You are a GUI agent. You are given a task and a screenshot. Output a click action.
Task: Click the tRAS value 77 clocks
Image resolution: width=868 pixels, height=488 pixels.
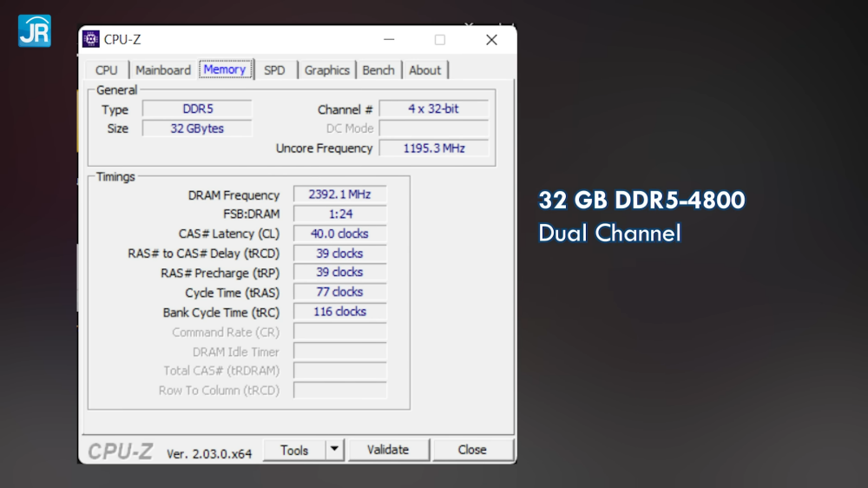coord(340,292)
